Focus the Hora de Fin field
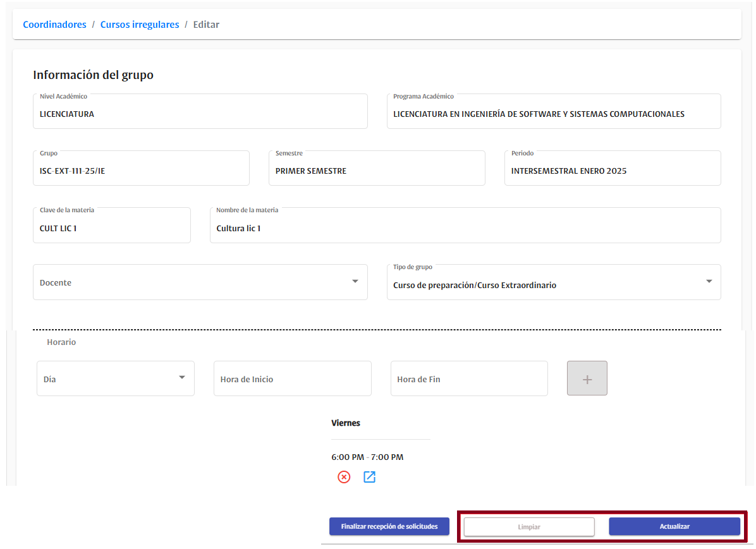 point(469,378)
